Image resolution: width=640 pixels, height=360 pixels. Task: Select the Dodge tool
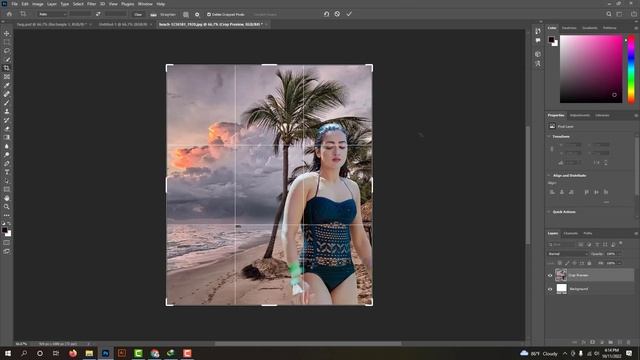7,155
